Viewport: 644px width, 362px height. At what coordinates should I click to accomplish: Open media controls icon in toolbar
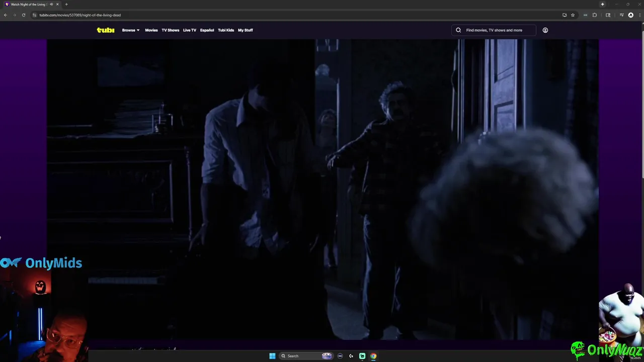621,15
